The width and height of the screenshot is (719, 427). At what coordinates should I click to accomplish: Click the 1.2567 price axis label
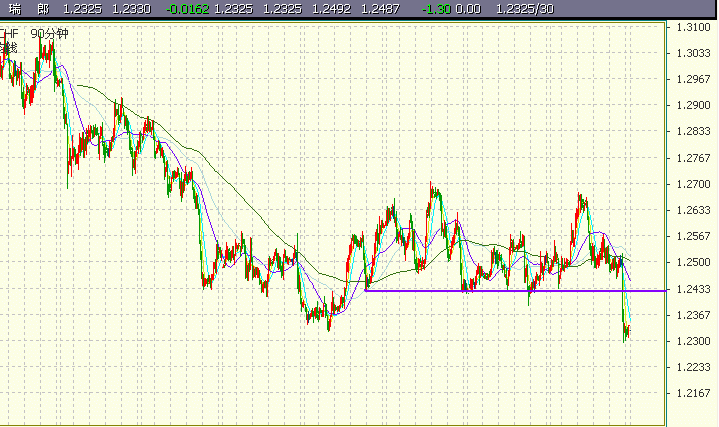(x=693, y=237)
